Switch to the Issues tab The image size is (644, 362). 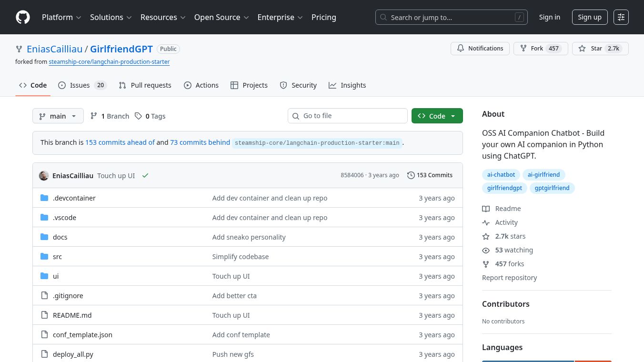pyautogui.click(x=82, y=85)
